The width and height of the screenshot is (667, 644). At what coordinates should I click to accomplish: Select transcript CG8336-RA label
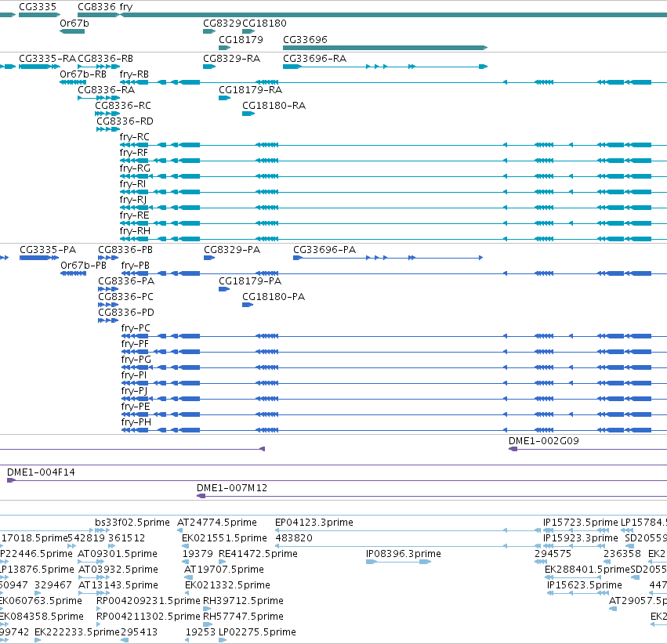tap(107, 89)
